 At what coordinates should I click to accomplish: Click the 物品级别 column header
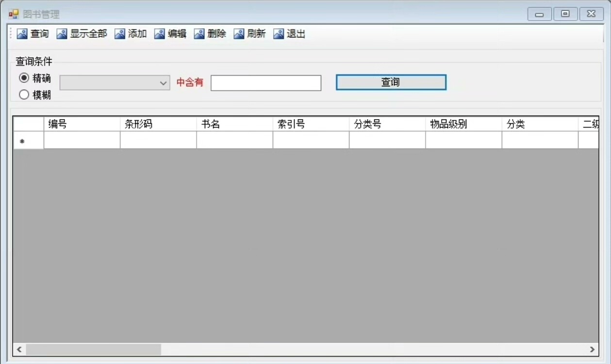click(x=464, y=124)
